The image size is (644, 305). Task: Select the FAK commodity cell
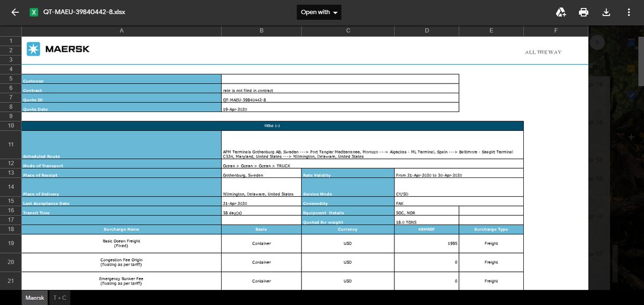pos(459,202)
